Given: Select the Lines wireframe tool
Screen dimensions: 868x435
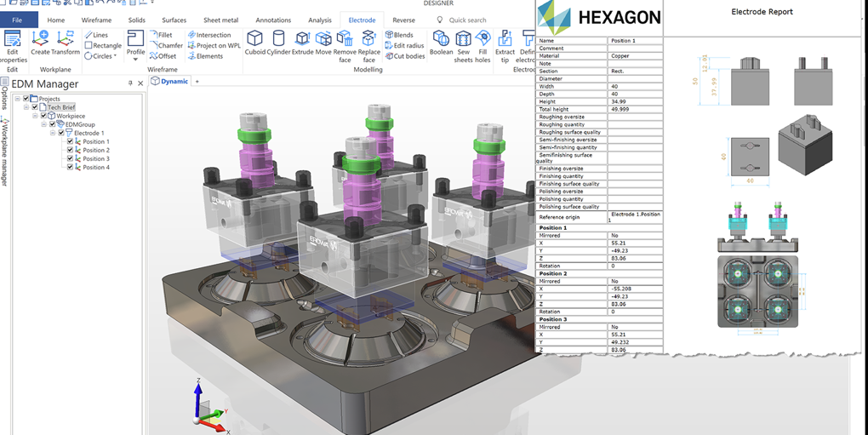Looking at the screenshot, I should point(96,35).
